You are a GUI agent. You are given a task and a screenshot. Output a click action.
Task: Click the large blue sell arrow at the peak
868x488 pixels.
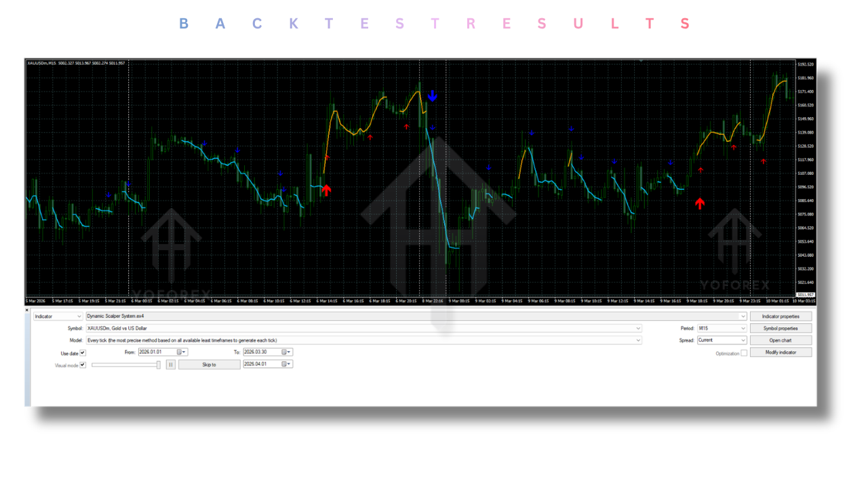pyautogui.click(x=433, y=96)
